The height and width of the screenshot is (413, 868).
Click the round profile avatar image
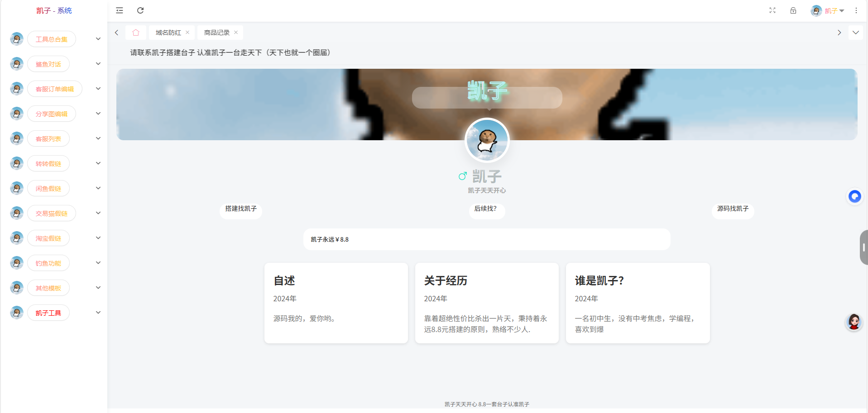pyautogui.click(x=487, y=140)
